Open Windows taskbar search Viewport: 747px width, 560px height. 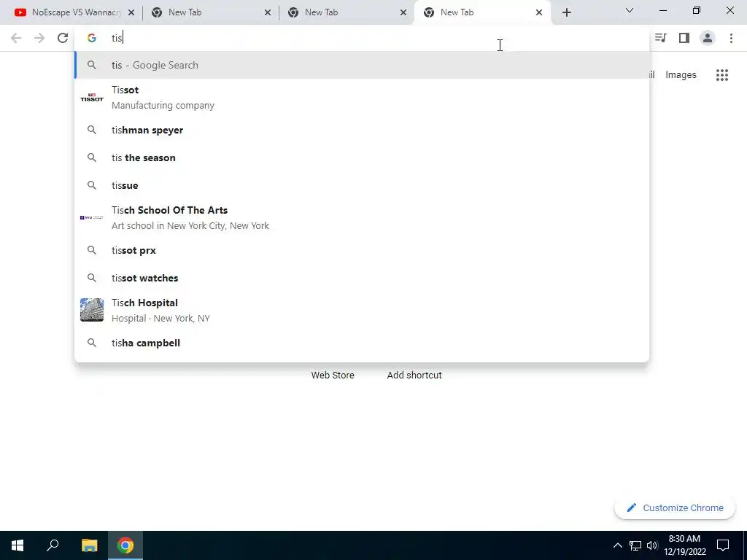pyautogui.click(x=53, y=545)
